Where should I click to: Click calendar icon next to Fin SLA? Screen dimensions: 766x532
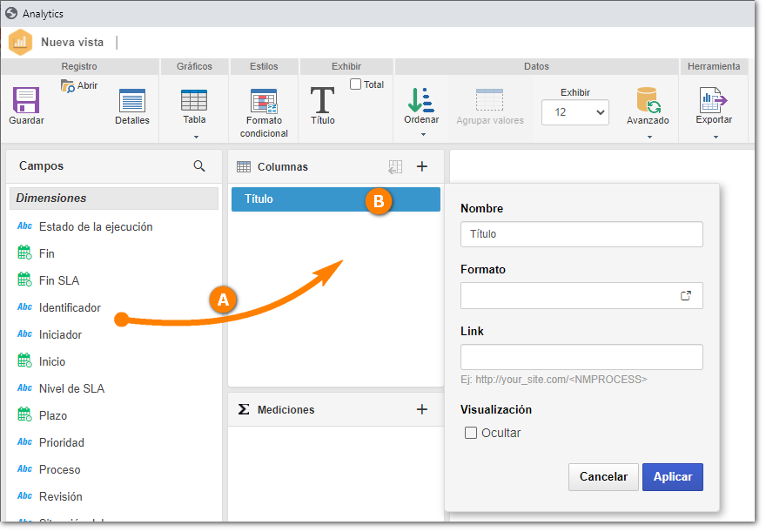24,279
